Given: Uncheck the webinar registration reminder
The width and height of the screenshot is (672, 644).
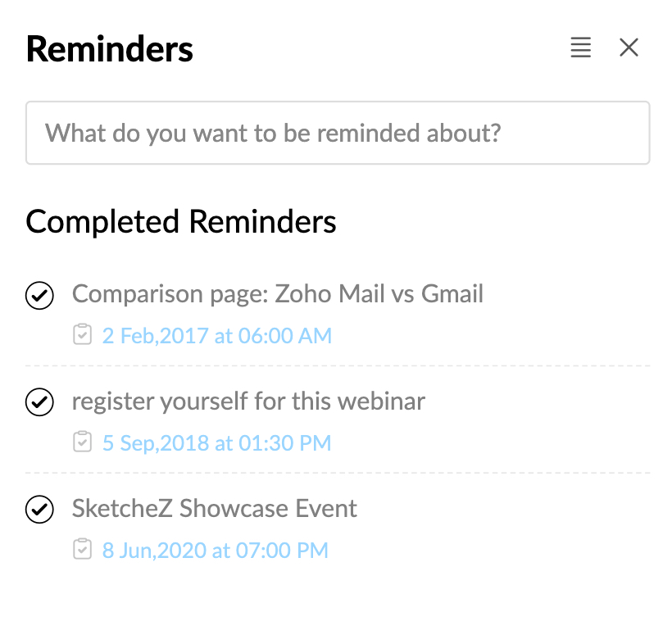Looking at the screenshot, I should tap(39, 402).
